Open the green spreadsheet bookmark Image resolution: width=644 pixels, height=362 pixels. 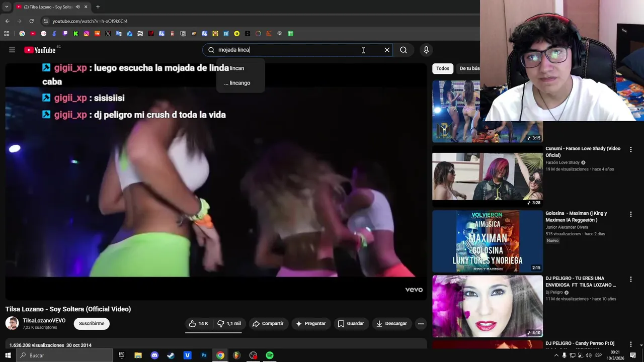point(290,34)
